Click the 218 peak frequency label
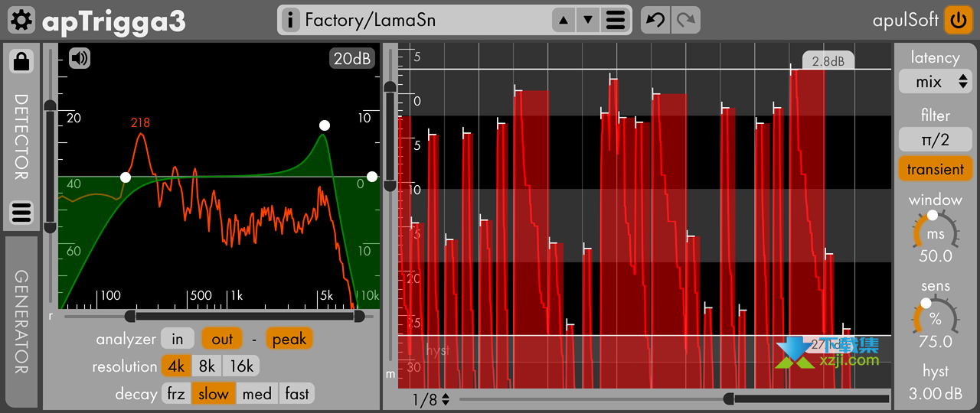 tap(140, 122)
